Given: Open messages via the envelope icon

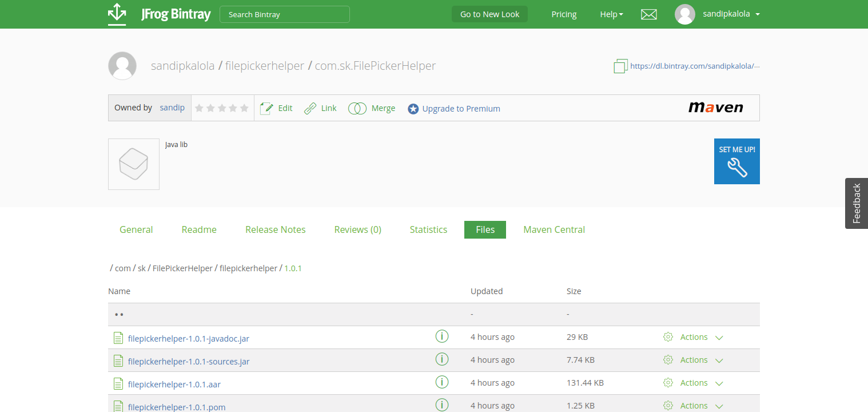Looking at the screenshot, I should tap(648, 14).
